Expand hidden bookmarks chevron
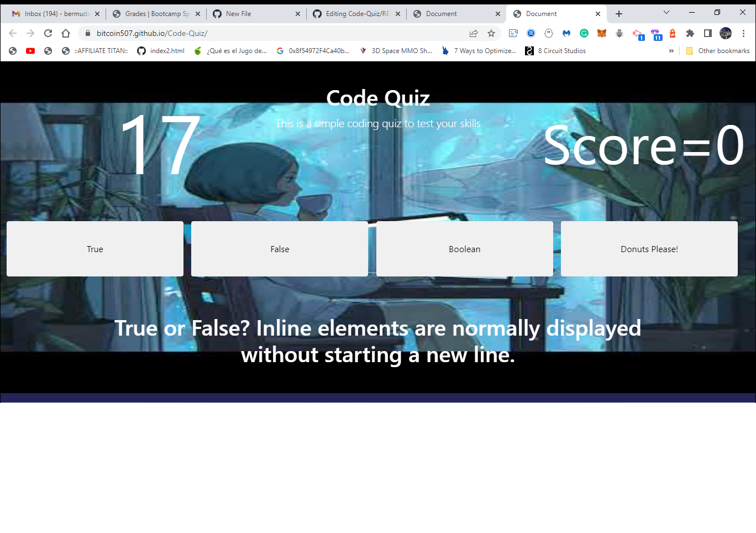The height and width of the screenshot is (533, 756). tap(671, 51)
